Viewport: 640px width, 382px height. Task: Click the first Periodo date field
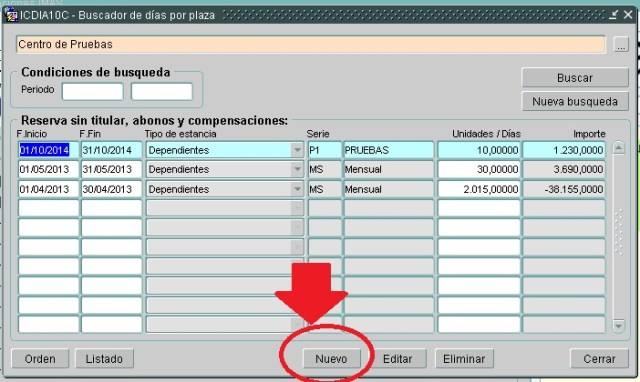pyautogui.click(x=93, y=91)
